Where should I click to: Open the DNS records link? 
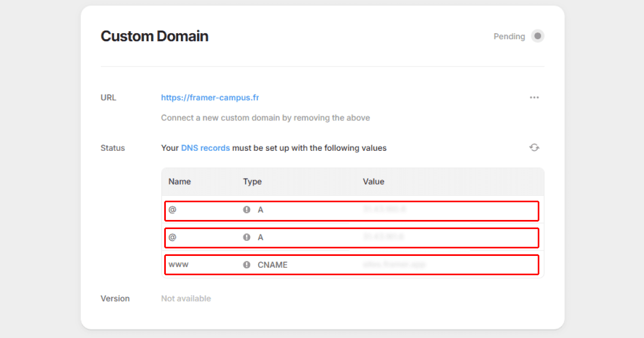(x=206, y=148)
